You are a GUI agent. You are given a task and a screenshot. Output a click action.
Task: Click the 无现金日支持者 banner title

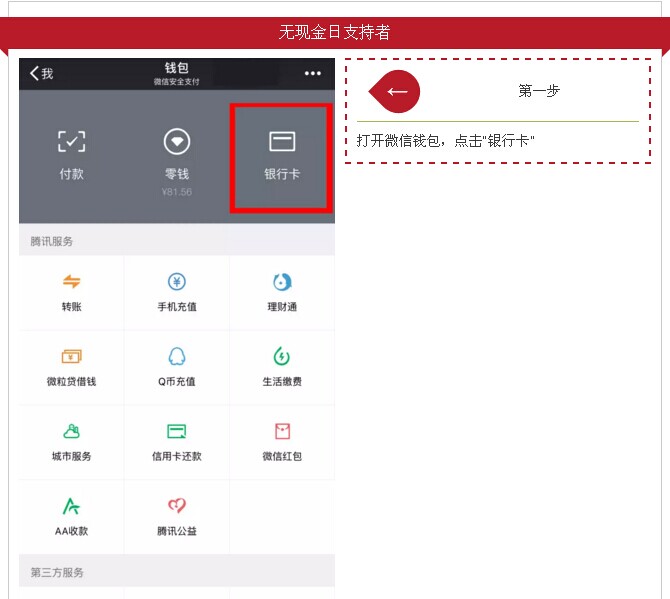coord(334,32)
